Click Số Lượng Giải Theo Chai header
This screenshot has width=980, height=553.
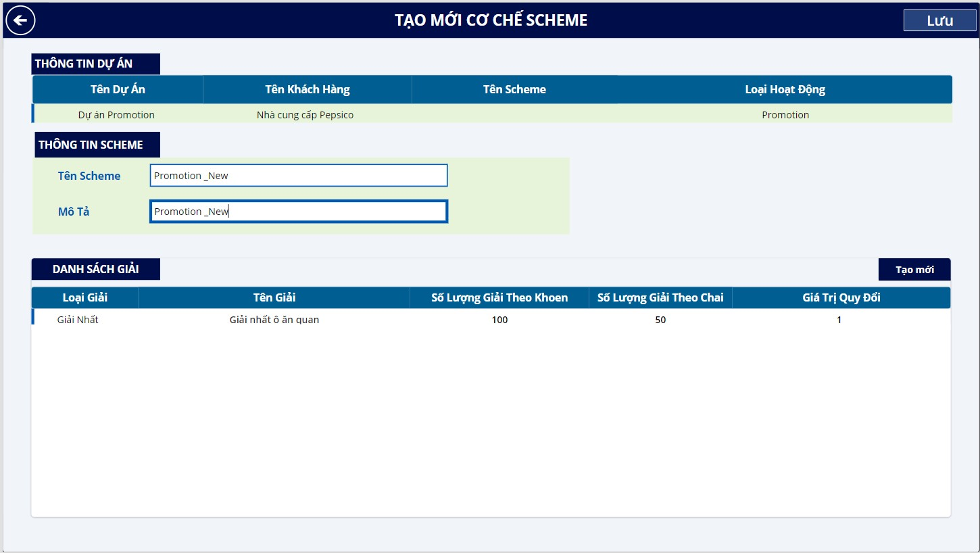pyautogui.click(x=660, y=297)
